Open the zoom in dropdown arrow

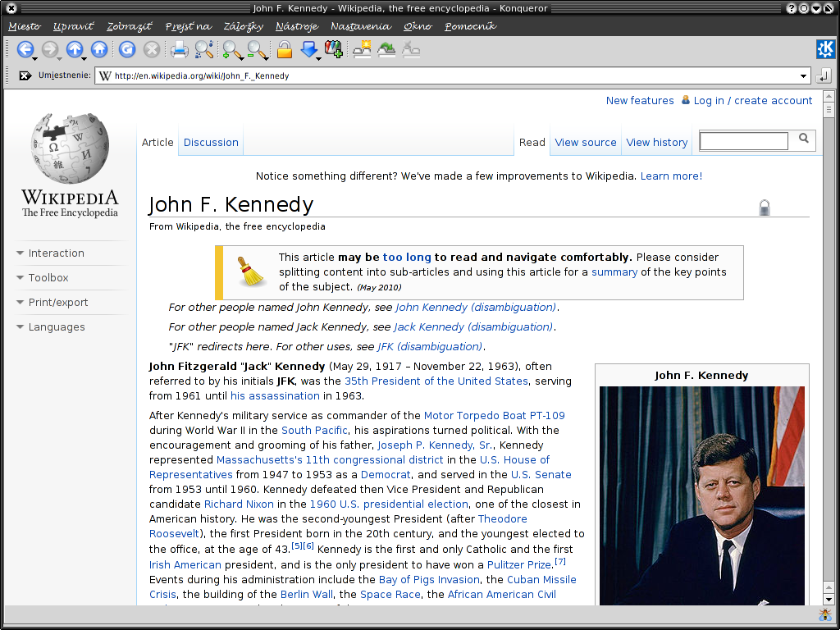tap(242, 58)
